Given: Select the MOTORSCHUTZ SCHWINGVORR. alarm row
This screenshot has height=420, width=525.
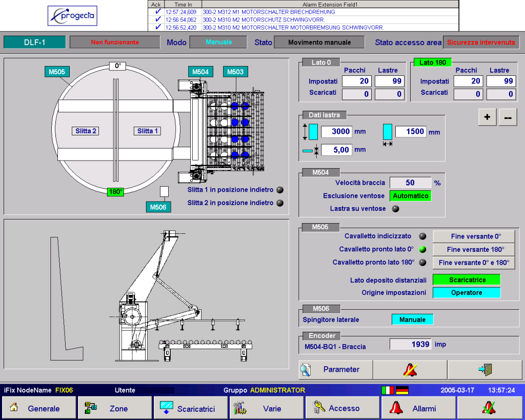Looking at the screenshot, I should (x=304, y=20).
